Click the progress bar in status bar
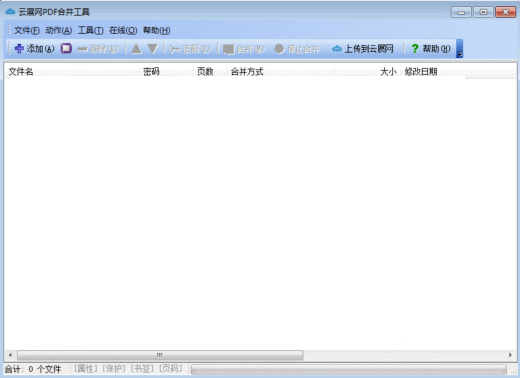 click(x=349, y=369)
